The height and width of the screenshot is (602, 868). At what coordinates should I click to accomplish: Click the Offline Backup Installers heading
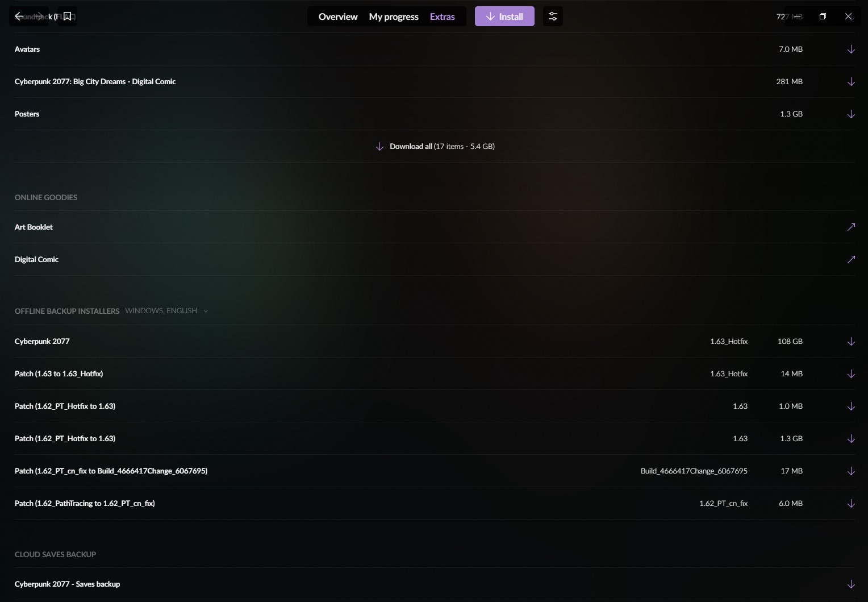coord(67,312)
